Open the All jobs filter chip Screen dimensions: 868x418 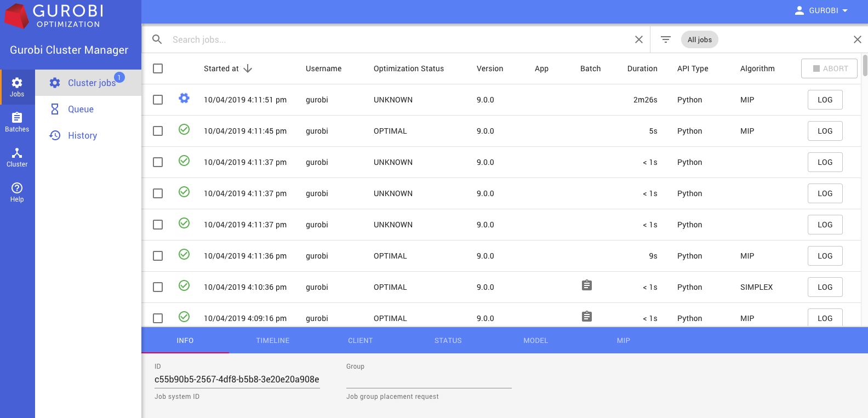699,39
